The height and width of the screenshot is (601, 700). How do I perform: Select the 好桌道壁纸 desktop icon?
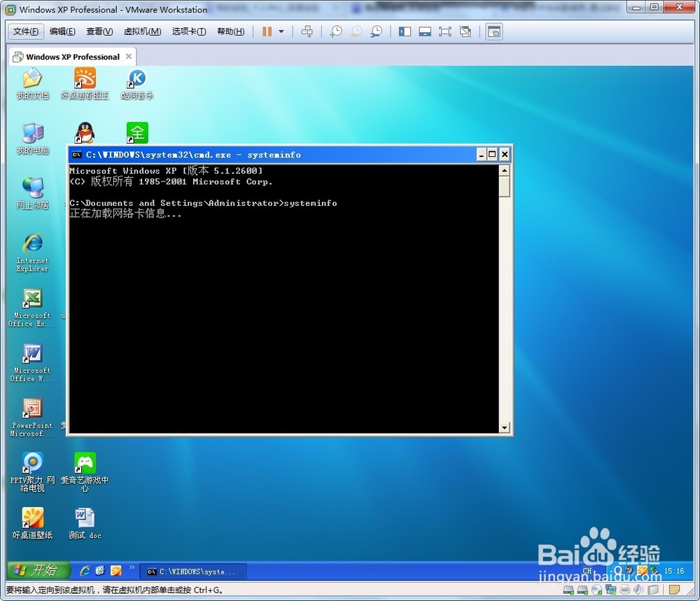pyautogui.click(x=32, y=524)
